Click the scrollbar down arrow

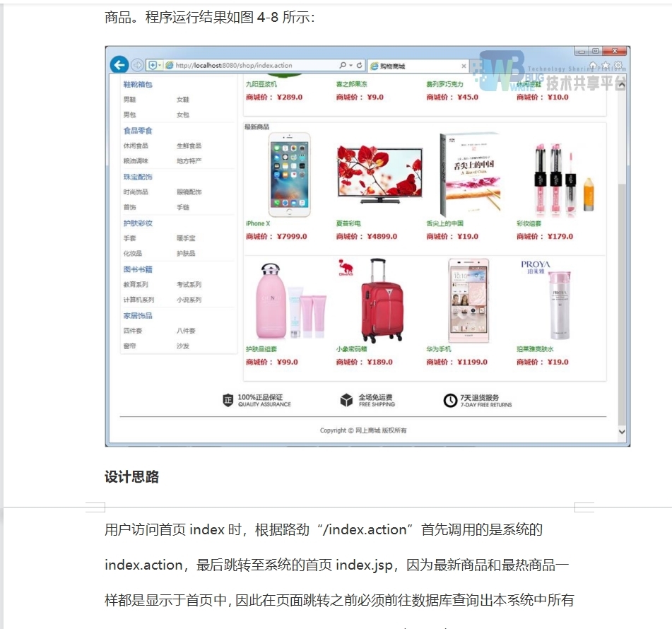[622, 431]
